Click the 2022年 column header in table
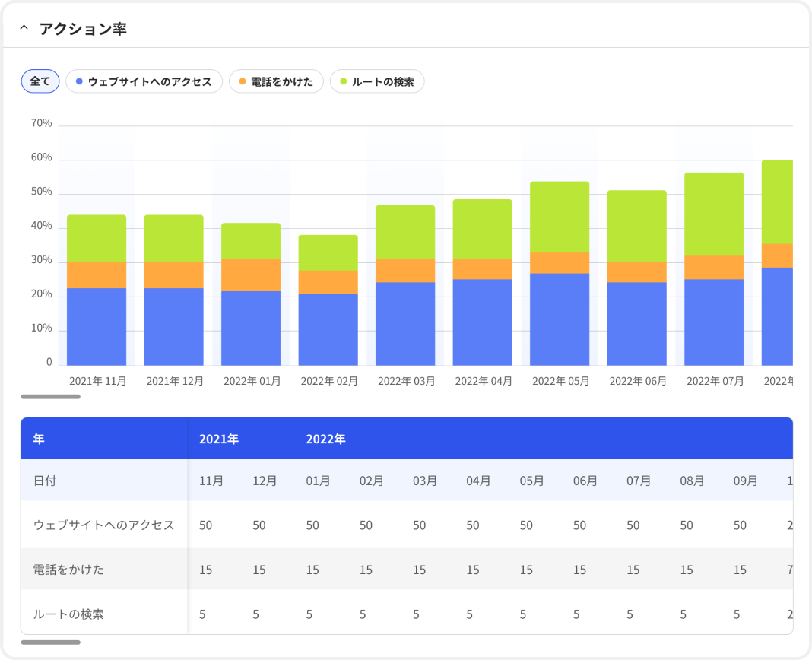The height and width of the screenshot is (660, 812). pos(325,439)
